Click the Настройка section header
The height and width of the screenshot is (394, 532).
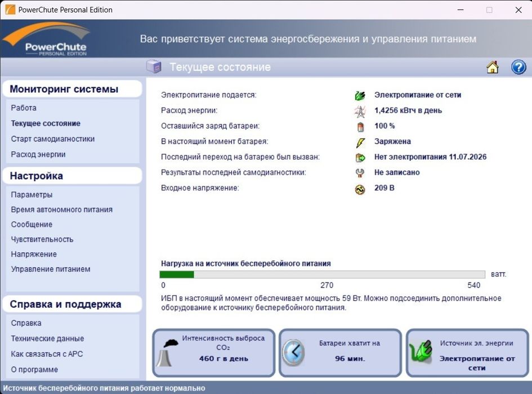point(72,176)
